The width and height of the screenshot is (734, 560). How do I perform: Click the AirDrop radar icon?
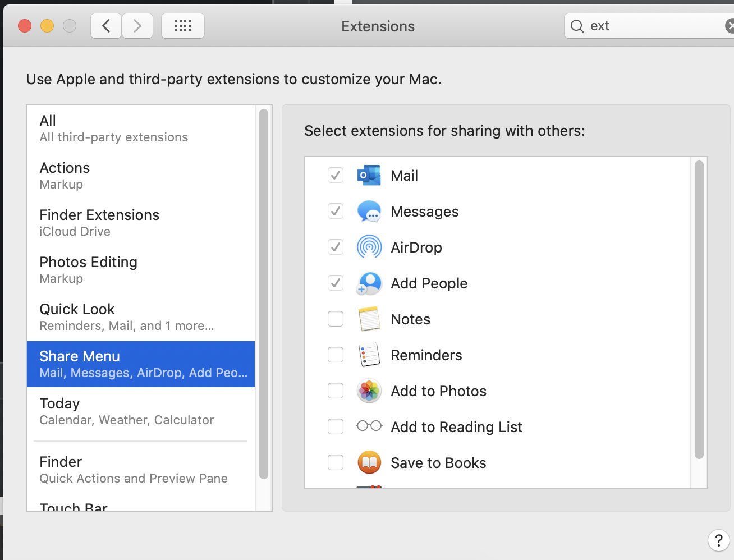click(369, 247)
